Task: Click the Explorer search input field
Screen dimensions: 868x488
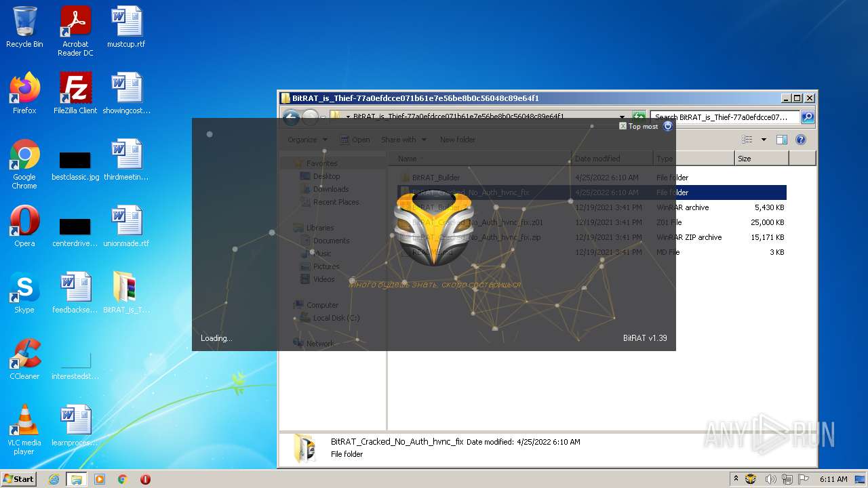Action: tap(725, 117)
